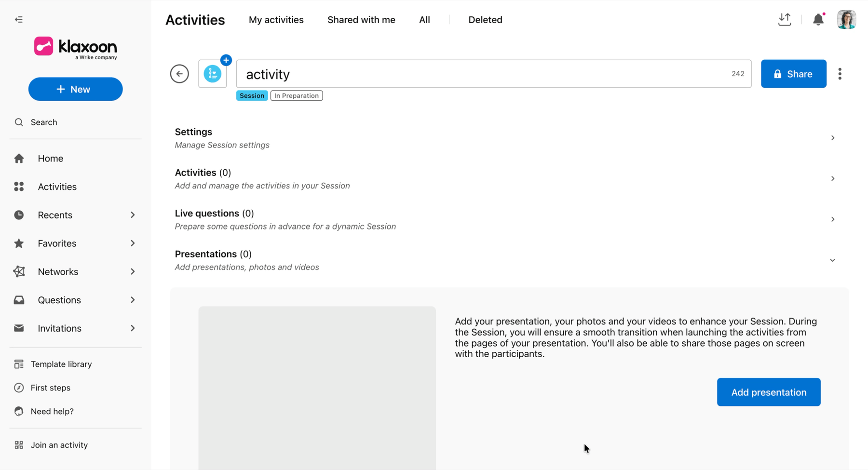Click the Session tag
Screen dimensions: 868x470
click(252, 95)
